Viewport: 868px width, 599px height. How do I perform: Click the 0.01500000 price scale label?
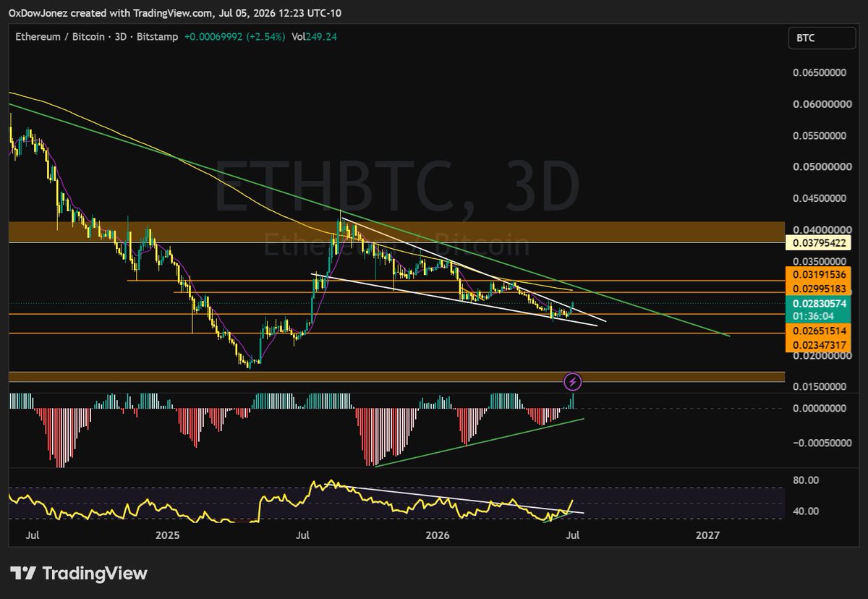tap(820, 387)
